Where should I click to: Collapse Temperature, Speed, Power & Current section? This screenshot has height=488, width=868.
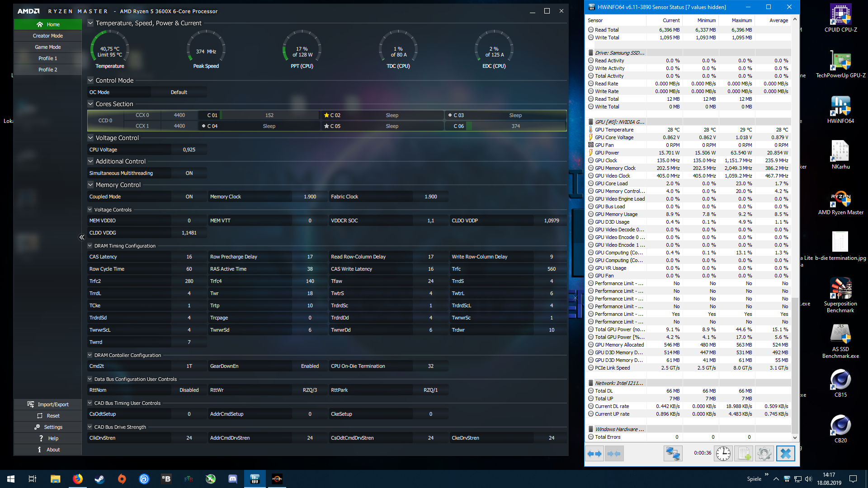point(90,23)
